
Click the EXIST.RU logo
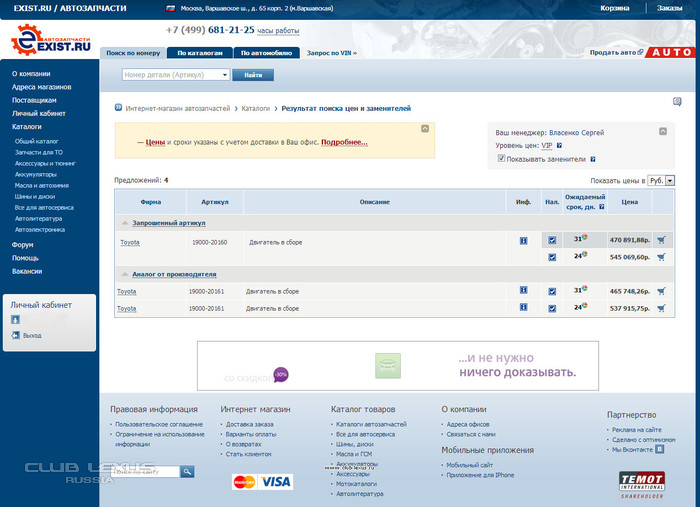(50, 40)
